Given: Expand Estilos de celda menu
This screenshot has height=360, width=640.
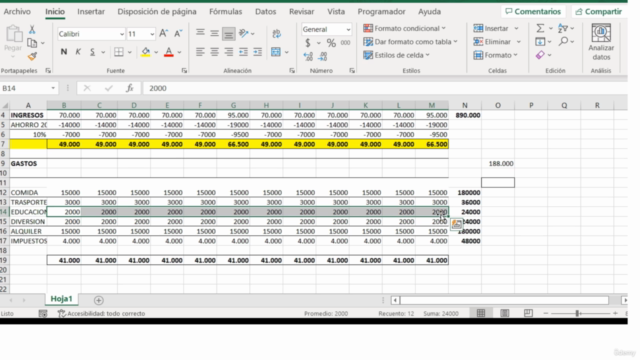Looking at the screenshot, I should [396, 55].
